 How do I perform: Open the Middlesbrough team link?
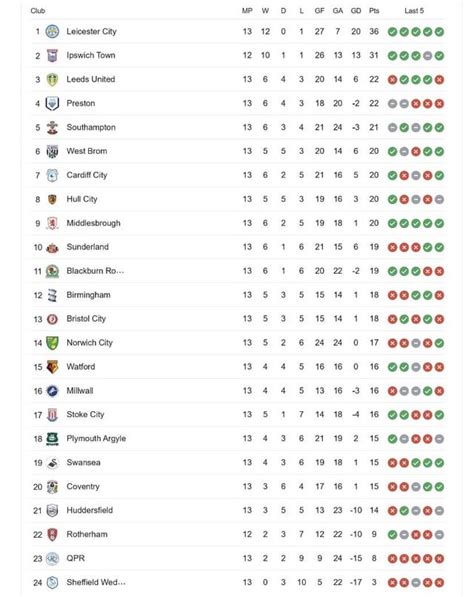point(93,223)
